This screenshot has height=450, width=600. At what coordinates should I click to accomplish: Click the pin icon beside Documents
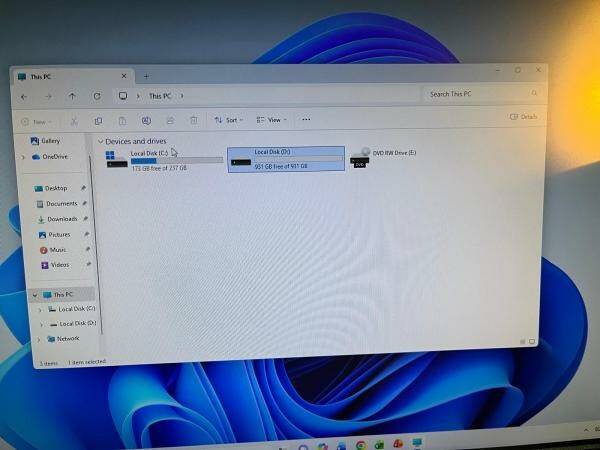coord(85,203)
